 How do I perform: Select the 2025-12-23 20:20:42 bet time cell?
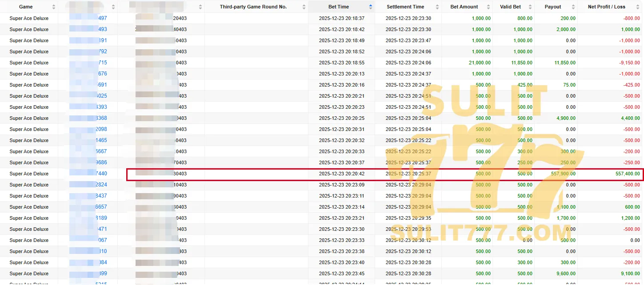pyautogui.click(x=341, y=174)
